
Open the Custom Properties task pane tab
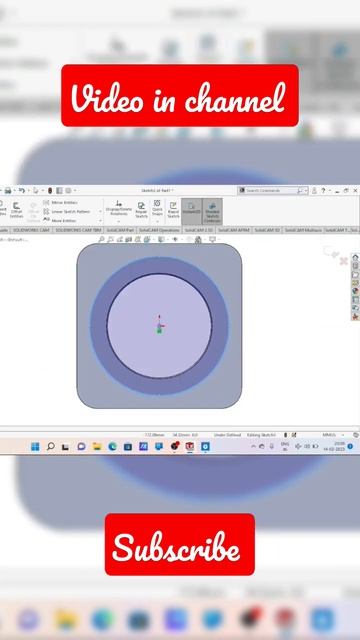355,300
